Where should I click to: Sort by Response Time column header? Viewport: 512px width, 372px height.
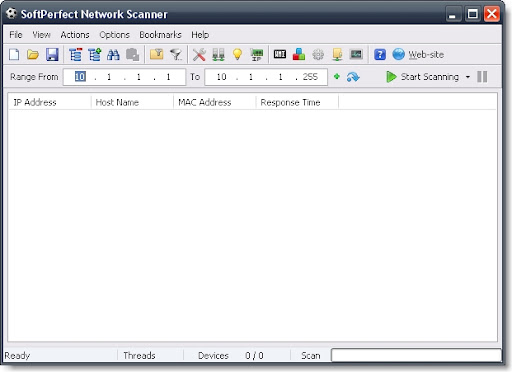[x=297, y=102]
